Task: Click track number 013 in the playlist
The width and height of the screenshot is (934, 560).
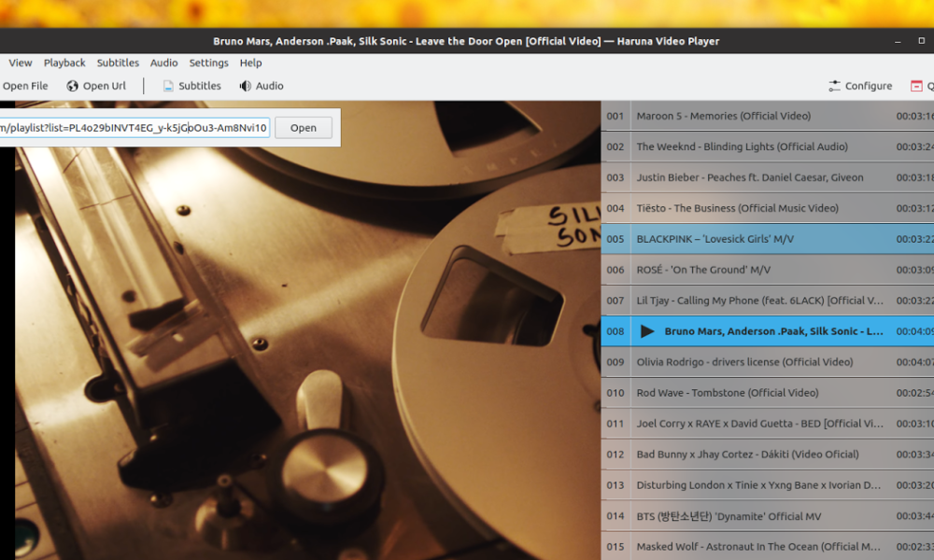Action: [x=616, y=485]
